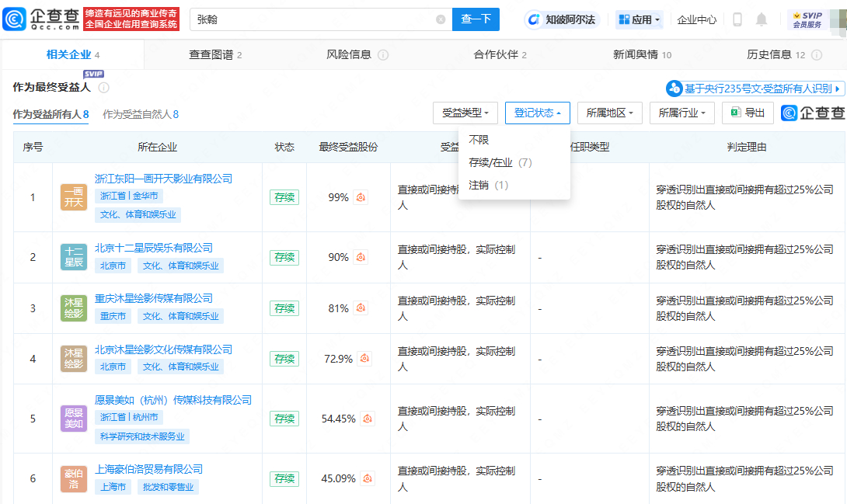847x504 pixels.
Task: Click the 查一下 search button
Action: pyautogui.click(x=476, y=19)
